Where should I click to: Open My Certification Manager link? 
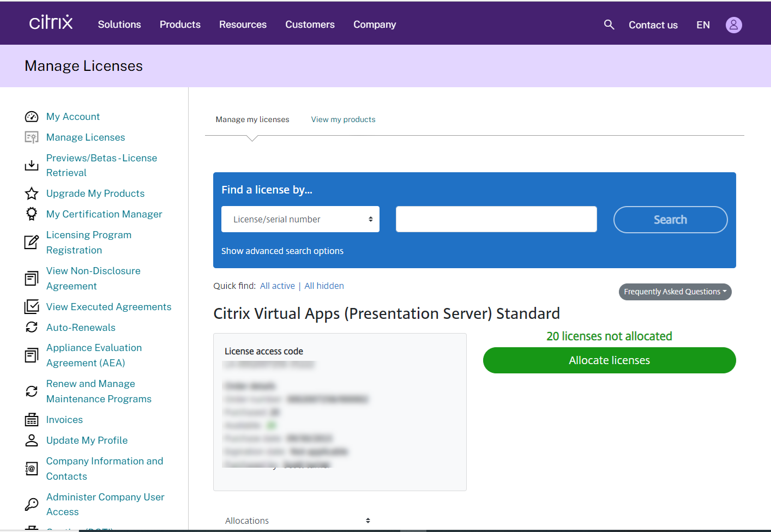[x=104, y=214]
